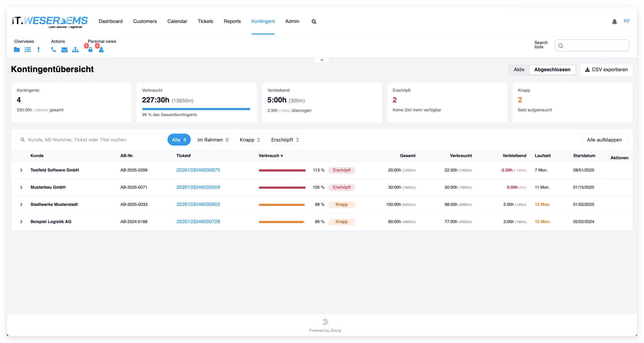The width and height of the screenshot is (644, 343).
Task: Open ticket 2026103046000602
Action: (198, 204)
